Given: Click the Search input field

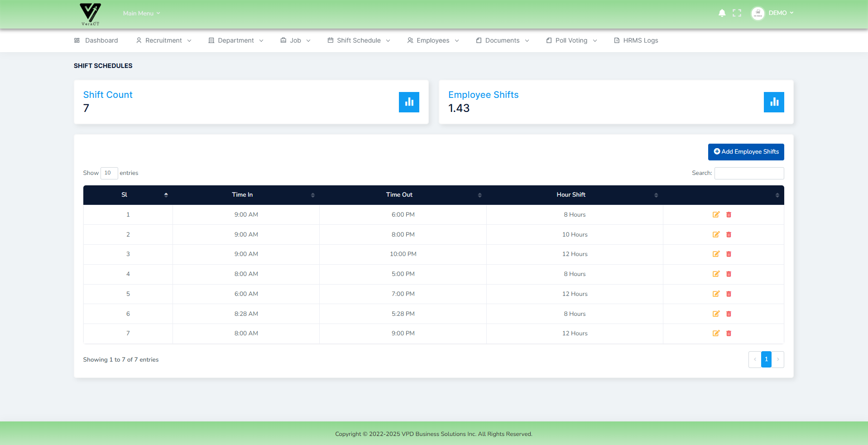Looking at the screenshot, I should (x=749, y=173).
